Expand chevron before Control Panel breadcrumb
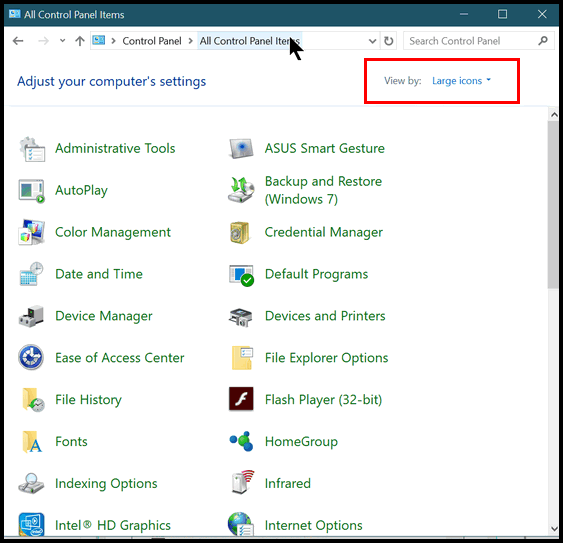Screen dimensions: 563x543 click(x=113, y=41)
